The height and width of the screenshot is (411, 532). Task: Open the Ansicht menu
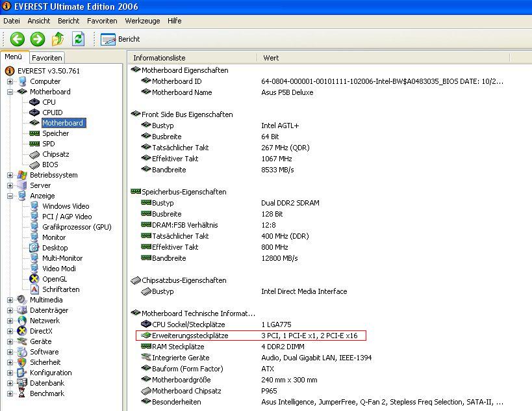coord(39,21)
